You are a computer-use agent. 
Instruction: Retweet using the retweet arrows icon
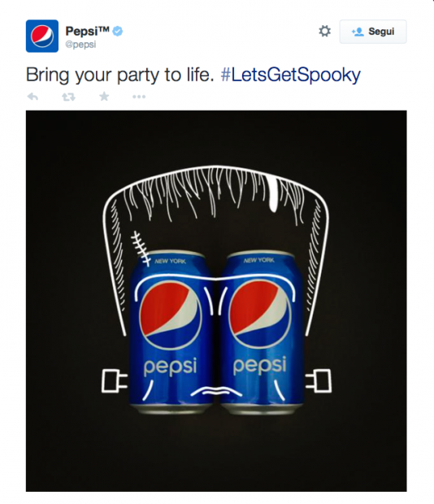coord(68,97)
